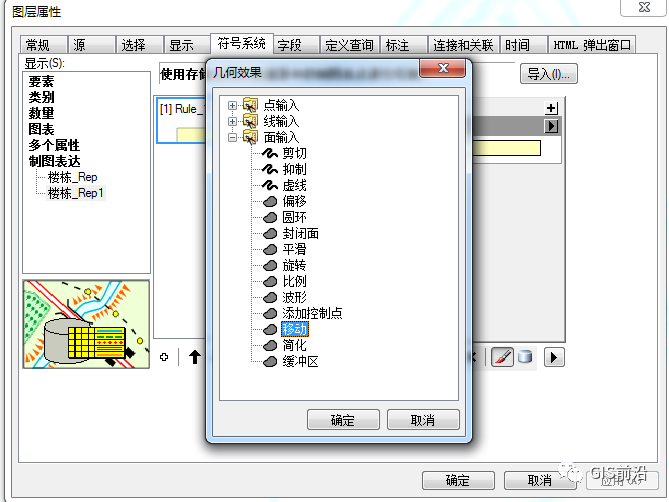Expand the 点输入 tree node

232,105
